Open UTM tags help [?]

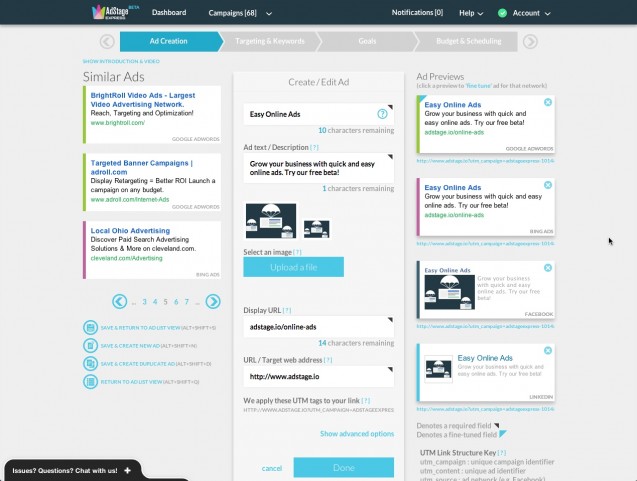[x=366, y=401]
